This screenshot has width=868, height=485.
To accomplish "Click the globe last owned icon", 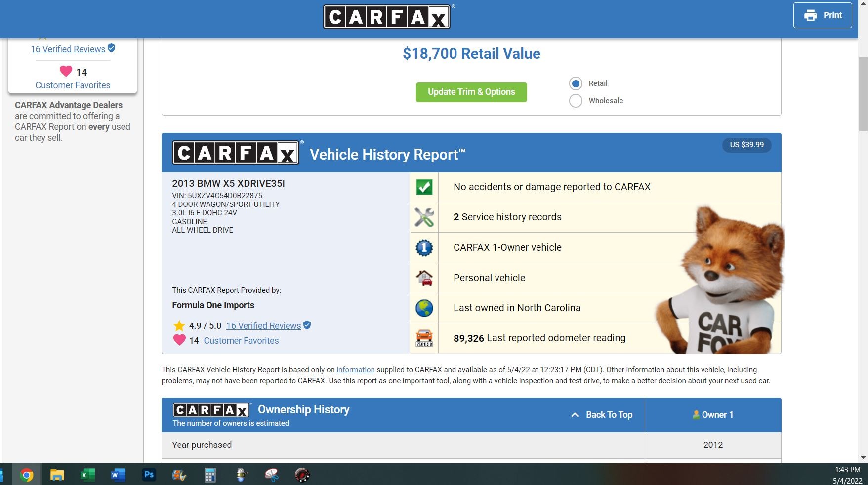I will point(424,308).
